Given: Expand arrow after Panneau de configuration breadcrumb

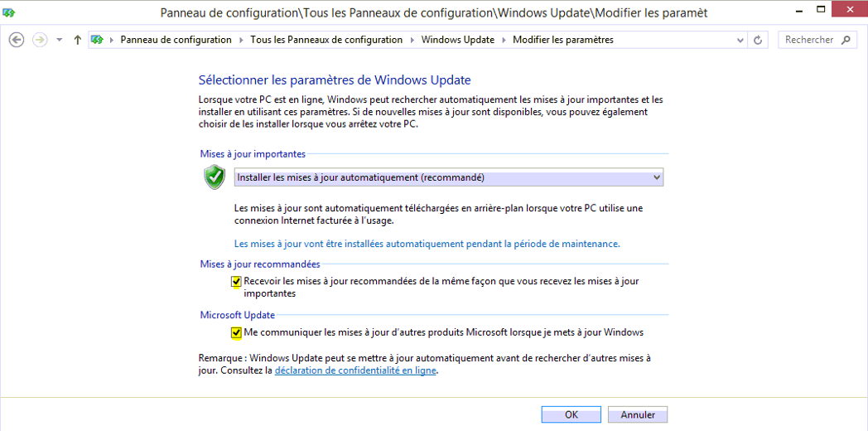Looking at the screenshot, I should 241,40.
